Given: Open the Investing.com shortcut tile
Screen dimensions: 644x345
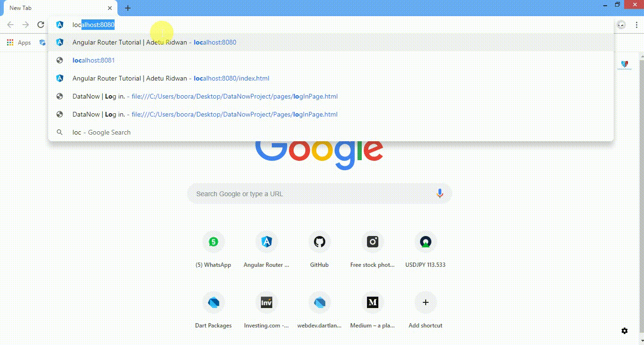Looking at the screenshot, I should click(266, 311).
